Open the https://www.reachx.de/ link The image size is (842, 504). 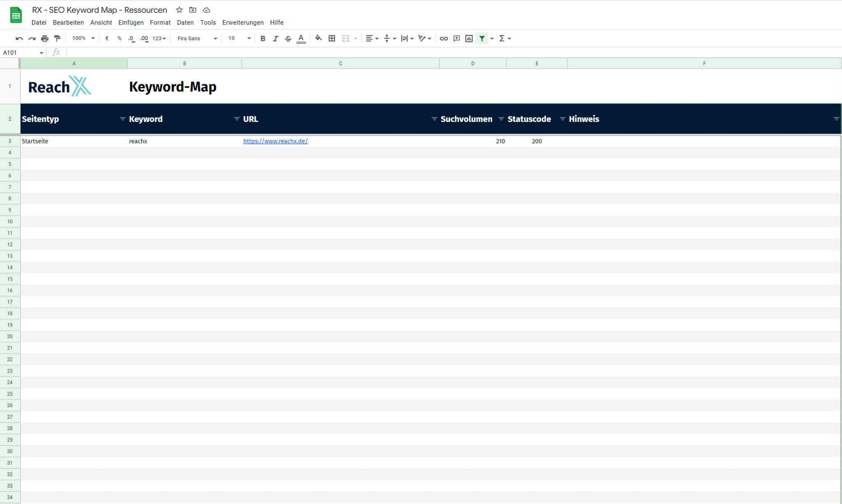click(275, 141)
